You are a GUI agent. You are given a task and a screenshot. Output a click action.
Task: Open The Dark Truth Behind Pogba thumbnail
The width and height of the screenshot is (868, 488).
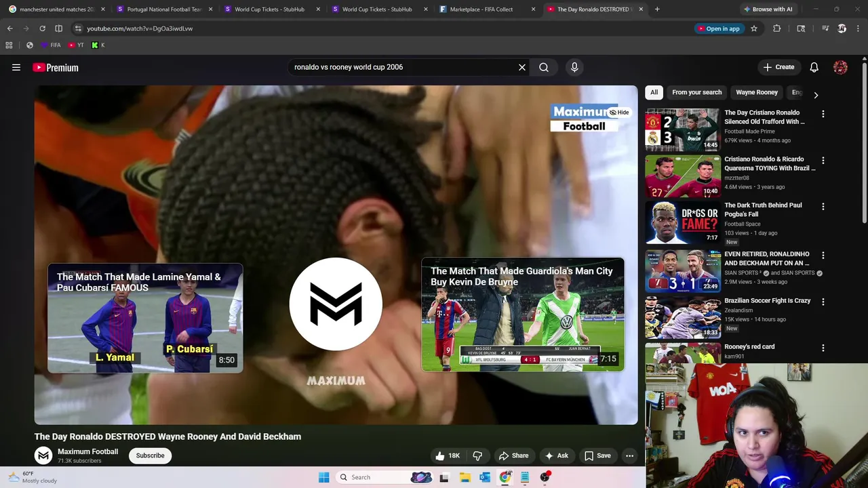pyautogui.click(x=682, y=222)
